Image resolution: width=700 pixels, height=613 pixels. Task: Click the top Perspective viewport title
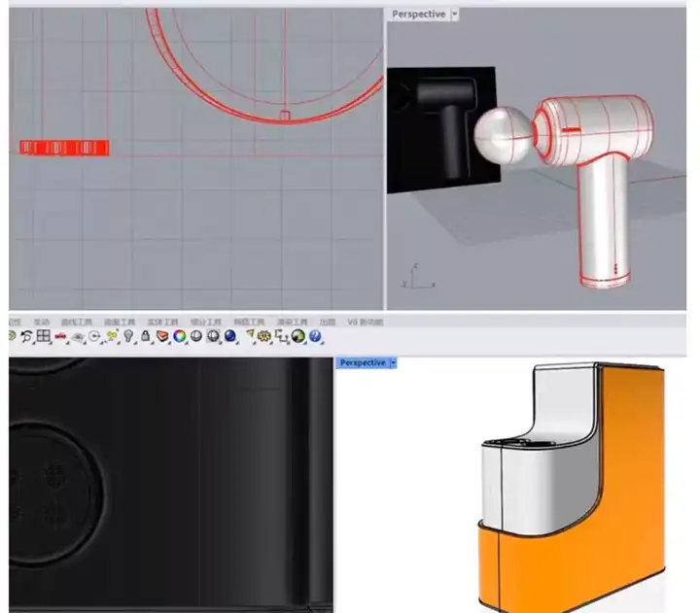point(418,15)
